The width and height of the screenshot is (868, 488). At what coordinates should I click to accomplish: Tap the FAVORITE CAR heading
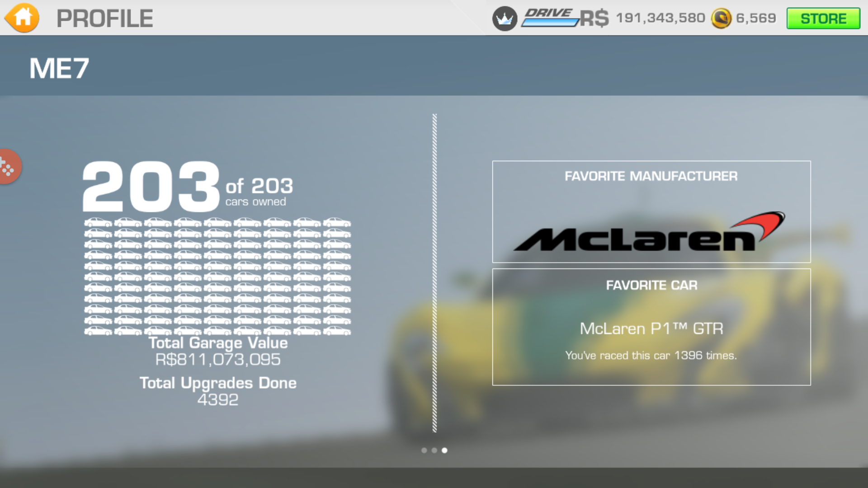point(652,286)
